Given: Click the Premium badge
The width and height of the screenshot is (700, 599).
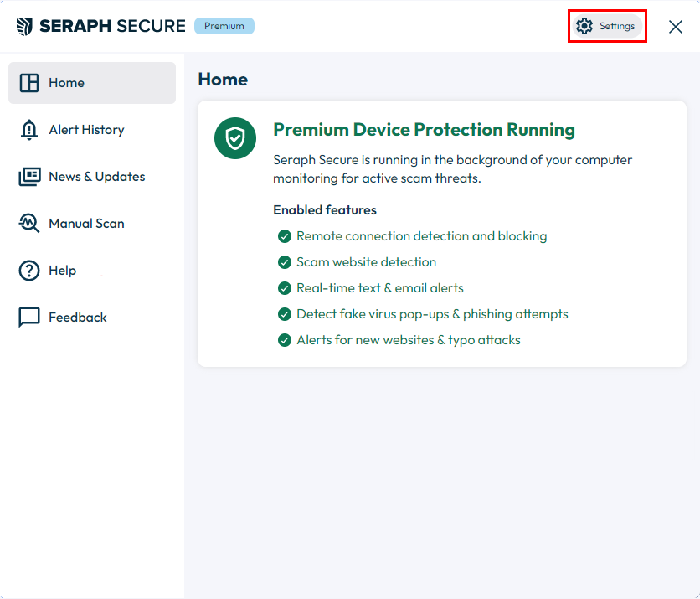Looking at the screenshot, I should (x=224, y=26).
